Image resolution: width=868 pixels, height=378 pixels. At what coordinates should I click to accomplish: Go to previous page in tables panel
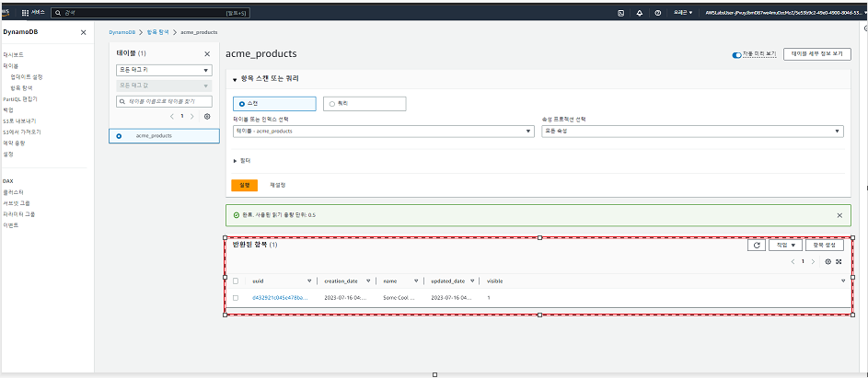[172, 116]
